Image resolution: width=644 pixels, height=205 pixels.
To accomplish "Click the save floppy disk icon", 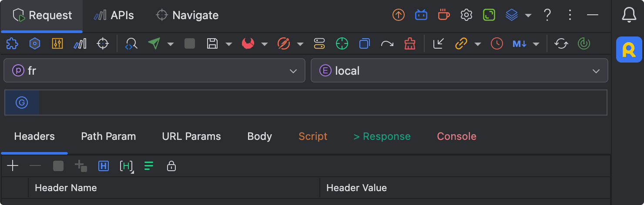I will coord(212,43).
